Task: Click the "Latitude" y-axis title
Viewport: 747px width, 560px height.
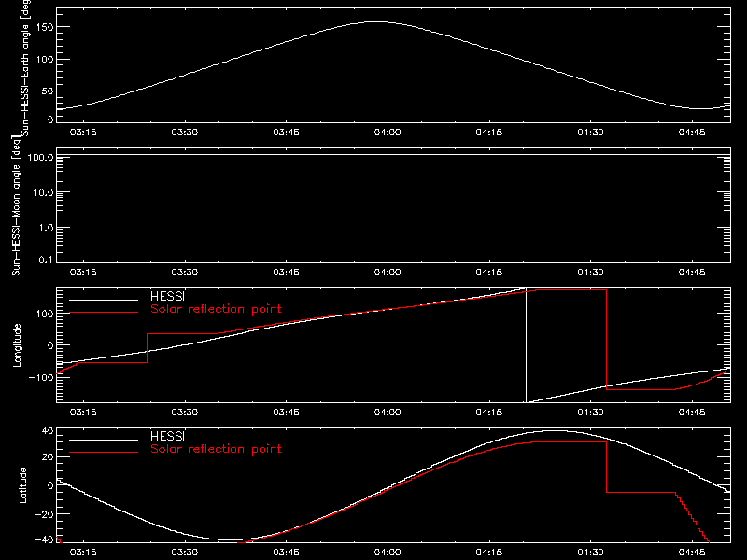Action: (x=22, y=485)
